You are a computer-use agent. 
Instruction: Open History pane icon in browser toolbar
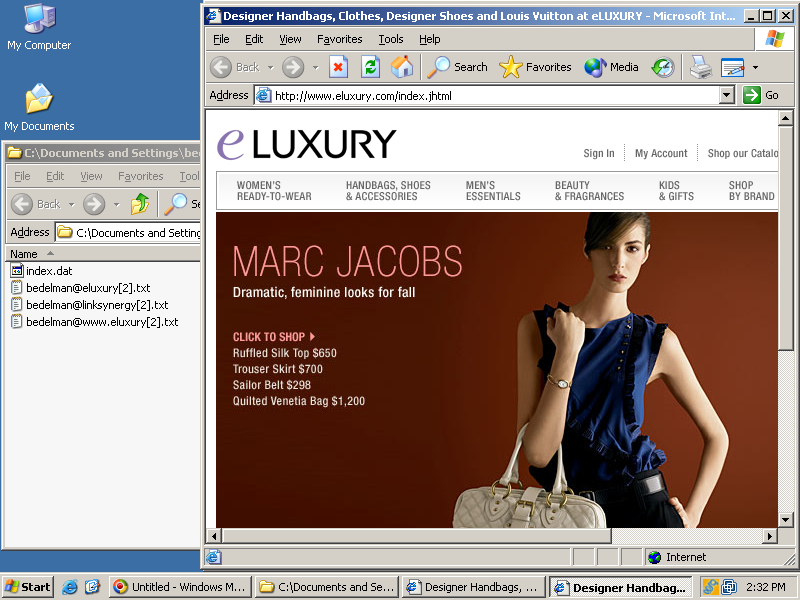(x=663, y=67)
